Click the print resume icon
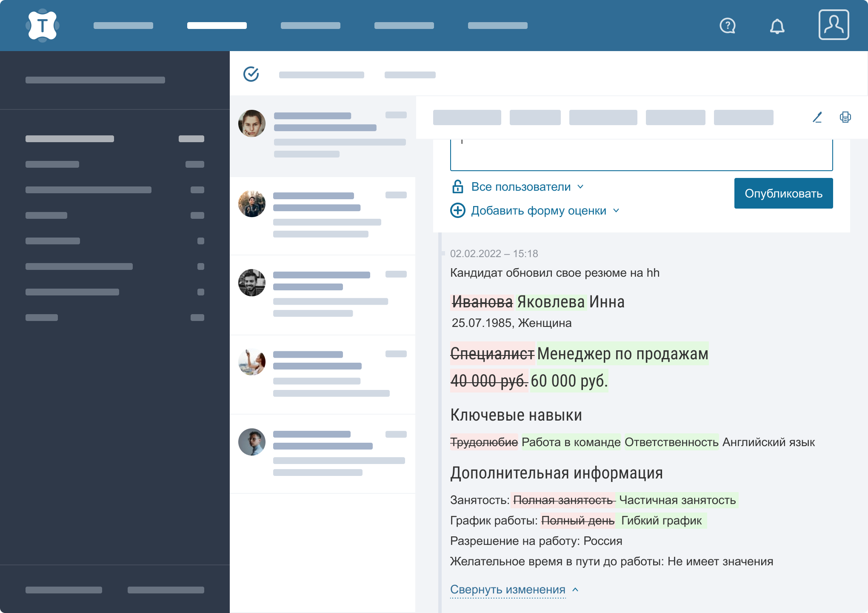This screenshot has width=868, height=613. click(x=845, y=117)
